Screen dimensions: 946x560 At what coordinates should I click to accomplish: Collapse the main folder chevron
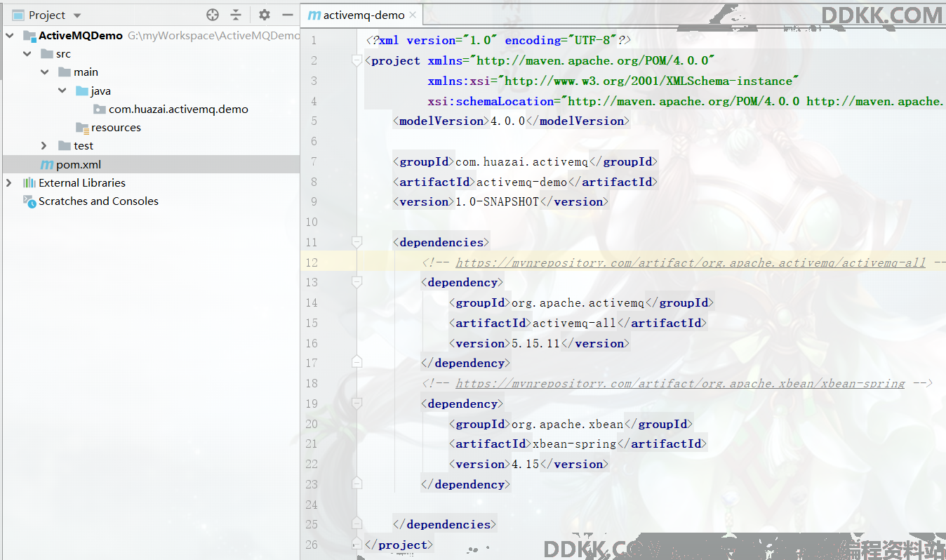45,72
